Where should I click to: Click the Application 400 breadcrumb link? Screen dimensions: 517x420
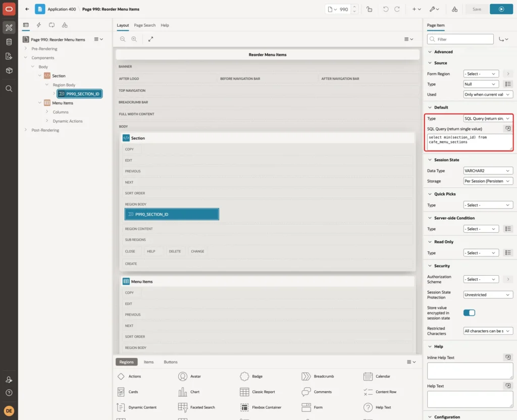click(x=62, y=9)
